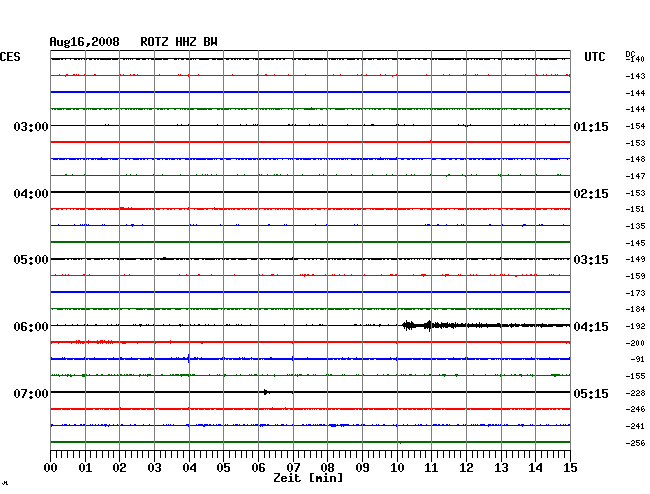Image resolution: width=650 pixels, height=494 pixels.
Task: Click the 07 minute axis tick label
Action: (x=293, y=467)
